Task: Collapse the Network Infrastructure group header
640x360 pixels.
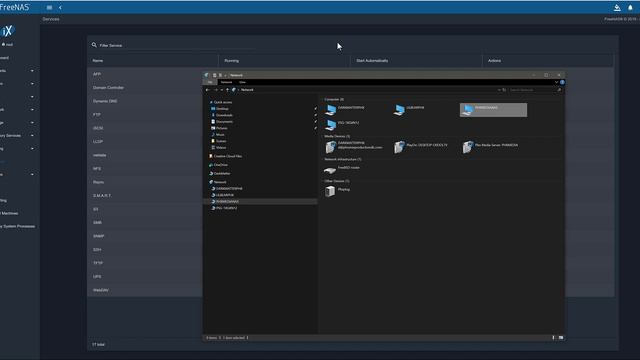Action: pos(343,159)
